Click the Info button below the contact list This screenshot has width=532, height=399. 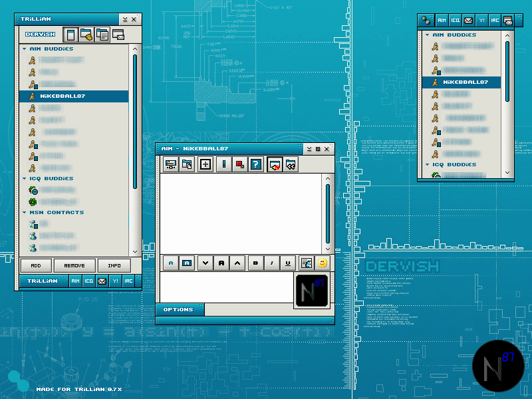pyautogui.click(x=114, y=265)
